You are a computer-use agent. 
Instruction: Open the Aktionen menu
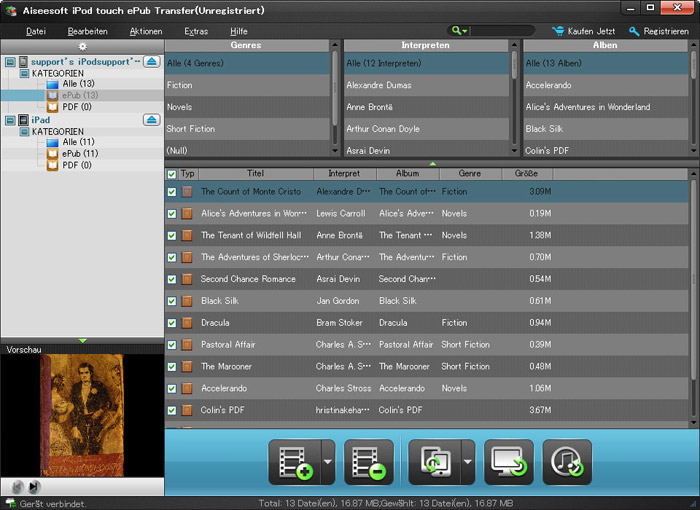(x=145, y=31)
